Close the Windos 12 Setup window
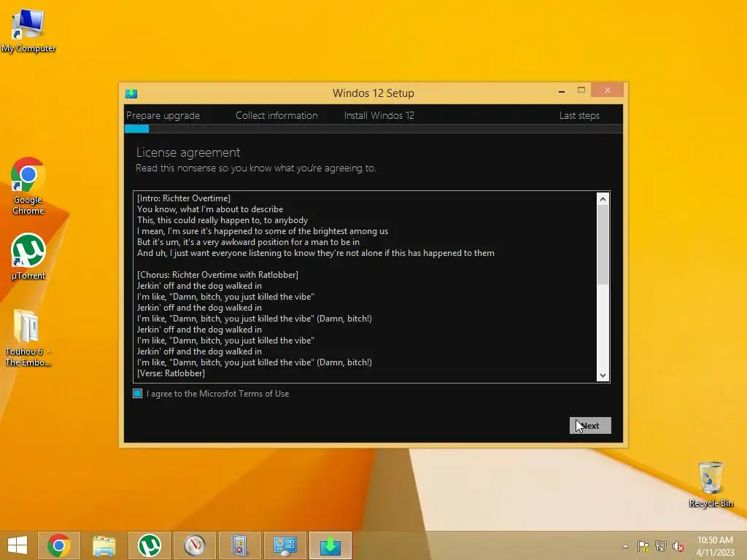Viewport: 747px width, 560px height. 608,90
